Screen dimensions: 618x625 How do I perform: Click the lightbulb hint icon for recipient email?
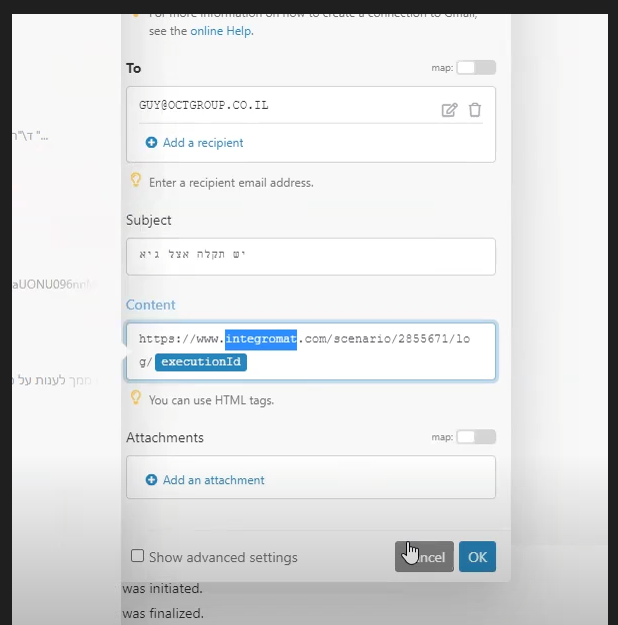coord(136,181)
